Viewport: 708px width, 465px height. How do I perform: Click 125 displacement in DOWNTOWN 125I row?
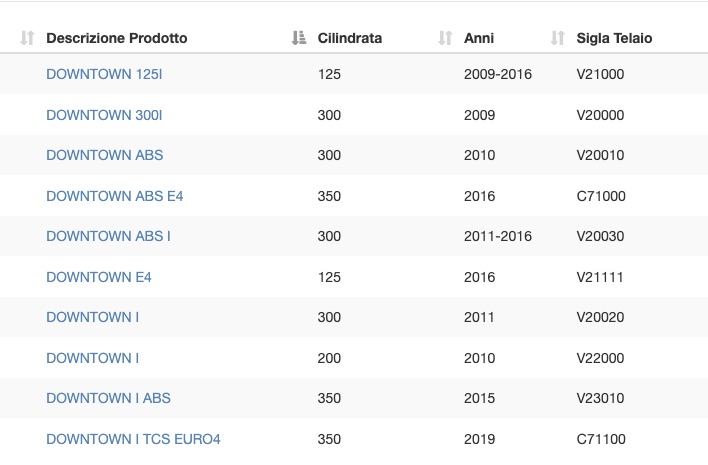[x=329, y=74]
